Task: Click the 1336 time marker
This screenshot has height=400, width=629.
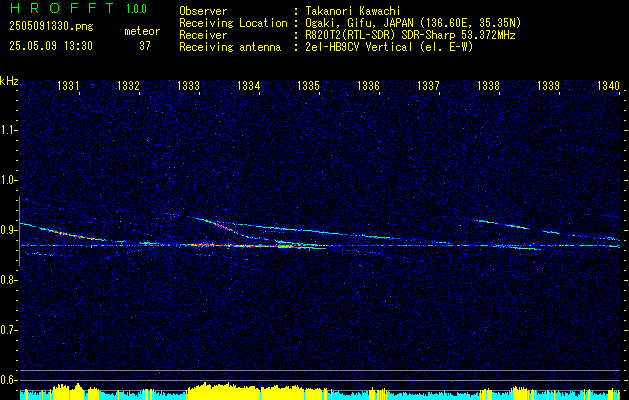Action: coord(369,85)
